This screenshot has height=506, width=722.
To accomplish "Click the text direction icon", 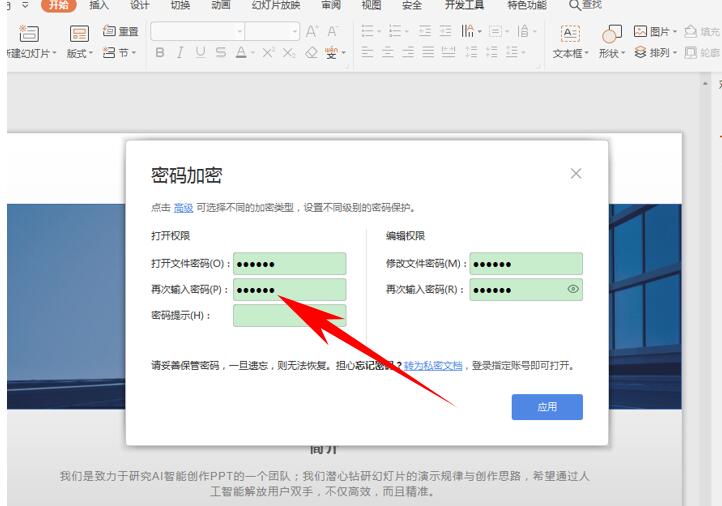I will [x=468, y=32].
